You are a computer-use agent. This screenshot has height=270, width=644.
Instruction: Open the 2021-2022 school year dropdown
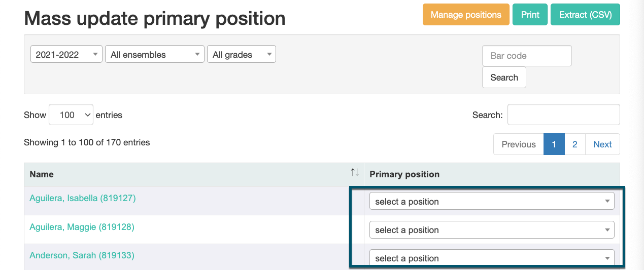(x=66, y=55)
